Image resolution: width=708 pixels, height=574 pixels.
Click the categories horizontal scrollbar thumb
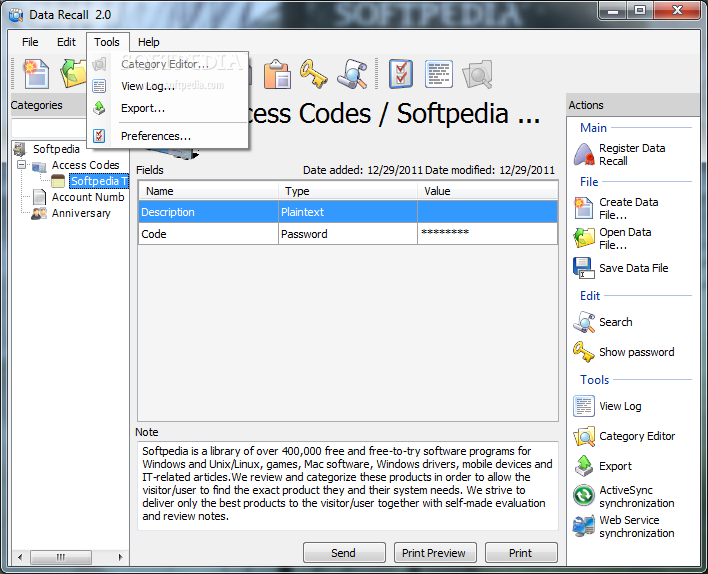click(x=61, y=557)
